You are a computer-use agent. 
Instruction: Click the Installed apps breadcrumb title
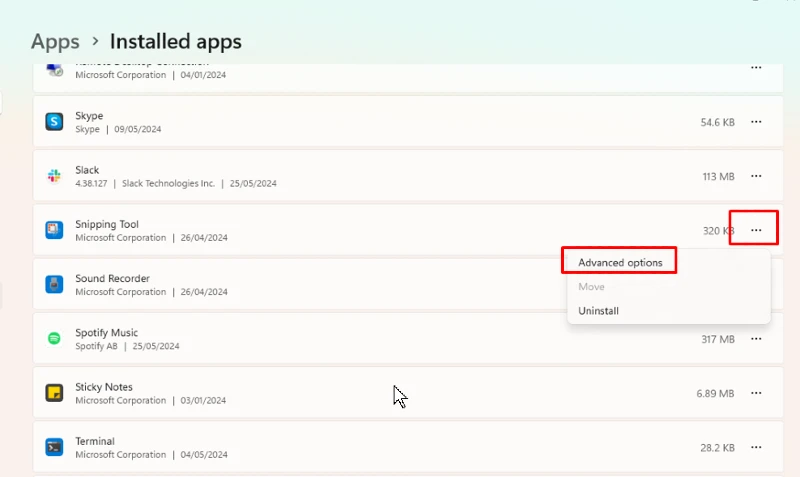click(x=176, y=41)
